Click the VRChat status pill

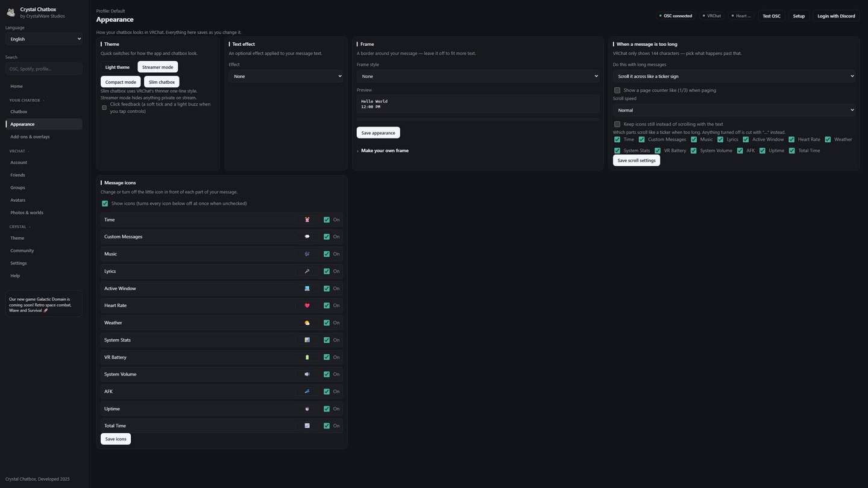(711, 16)
